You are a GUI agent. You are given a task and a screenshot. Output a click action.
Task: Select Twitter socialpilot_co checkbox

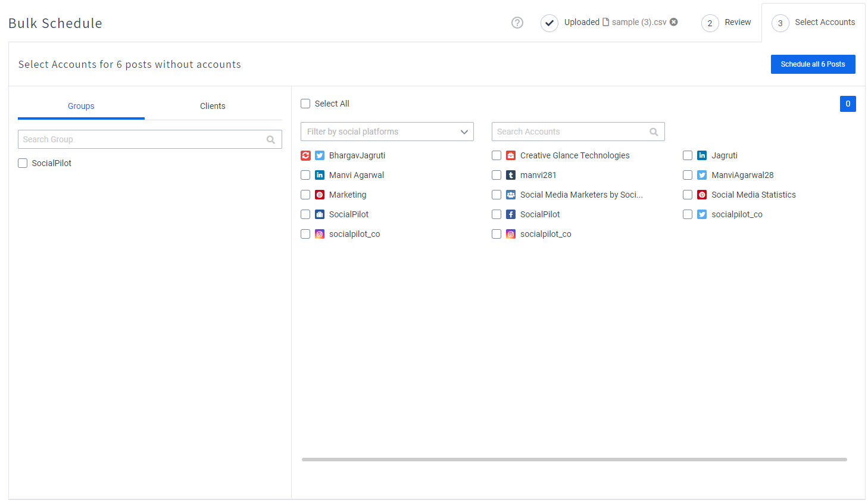click(688, 214)
